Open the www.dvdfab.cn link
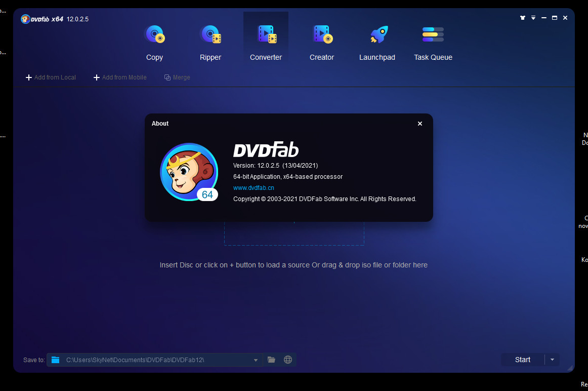This screenshot has width=588, height=391. (x=254, y=187)
